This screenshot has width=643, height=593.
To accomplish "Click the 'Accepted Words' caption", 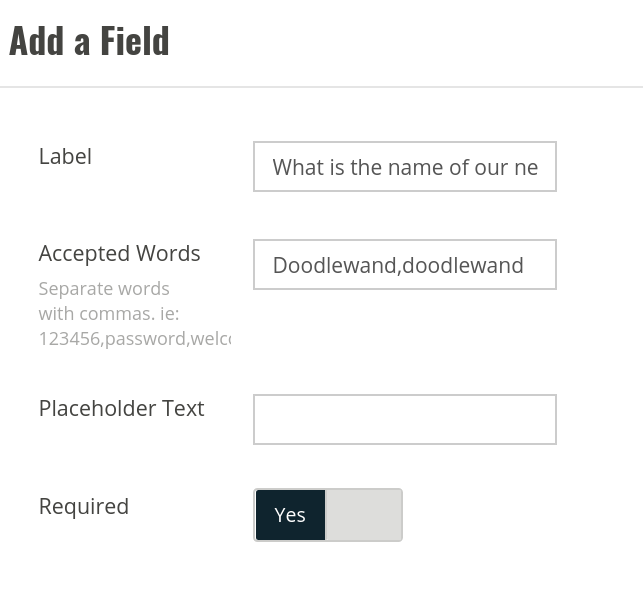I will point(119,253).
